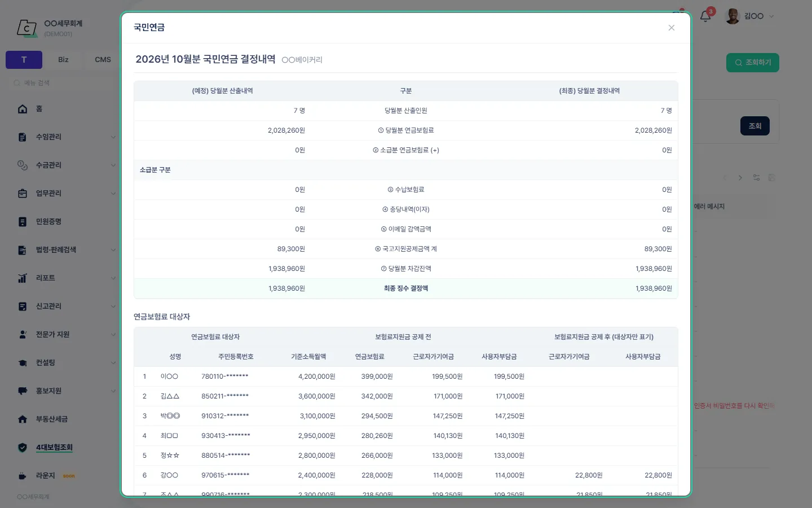Expand the 컨설팅 menu chevron
The width and height of the screenshot is (812, 508).
tap(113, 363)
